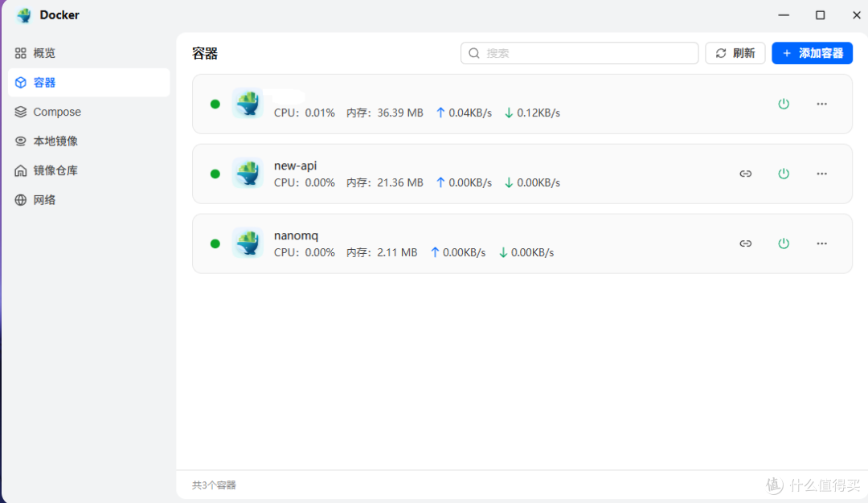Screen dimensions: 868x503
Task: Click the layers icon beside Compose
Action: 20,112
